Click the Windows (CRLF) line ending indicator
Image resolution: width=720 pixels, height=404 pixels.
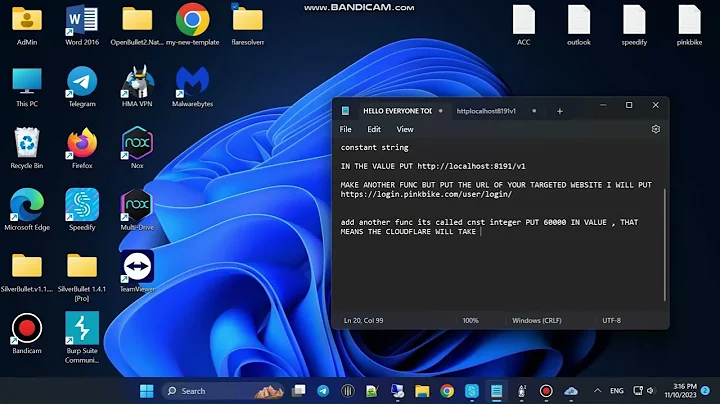pyautogui.click(x=537, y=320)
